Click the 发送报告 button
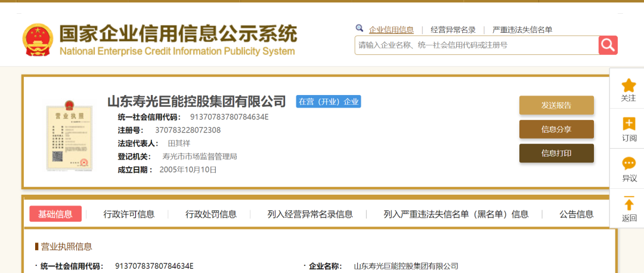The image size is (644, 273). [x=556, y=105]
